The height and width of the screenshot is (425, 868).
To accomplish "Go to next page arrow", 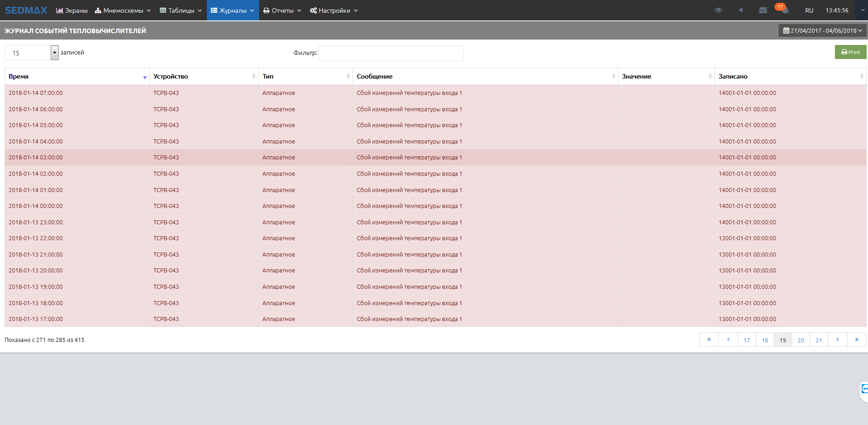I will tap(837, 340).
